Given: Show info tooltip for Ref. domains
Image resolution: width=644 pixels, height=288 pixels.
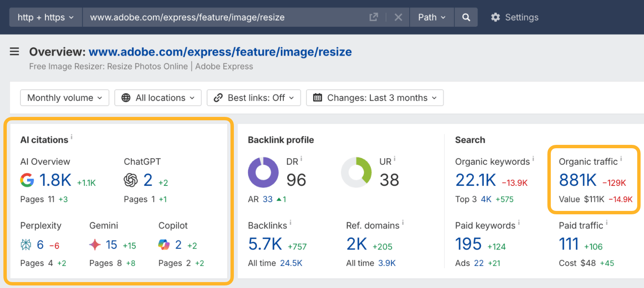Looking at the screenshot, I should (x=403, y=223).
